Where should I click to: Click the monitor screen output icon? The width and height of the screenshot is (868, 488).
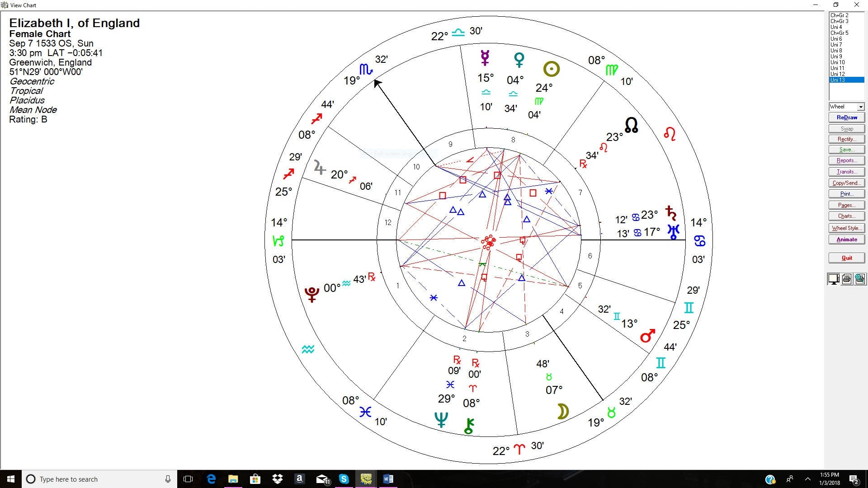pyautogui.click(x=834, y=279)
